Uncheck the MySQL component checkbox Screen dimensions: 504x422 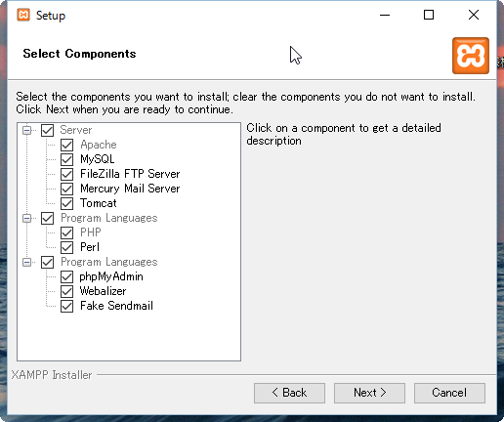coord(66,159)
